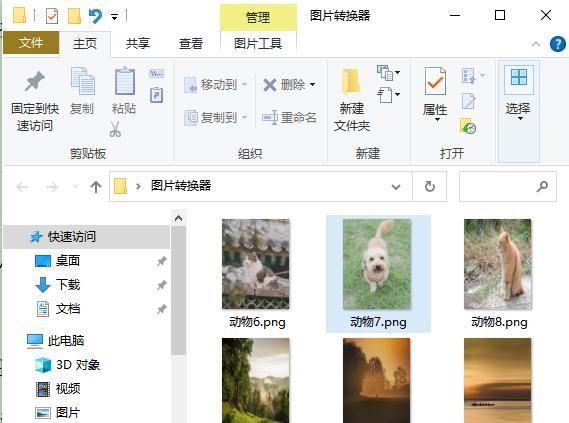Viewport: 569px width, 423px height.
Task: Click the 管理 contextual tab
Action: point(258,17)
